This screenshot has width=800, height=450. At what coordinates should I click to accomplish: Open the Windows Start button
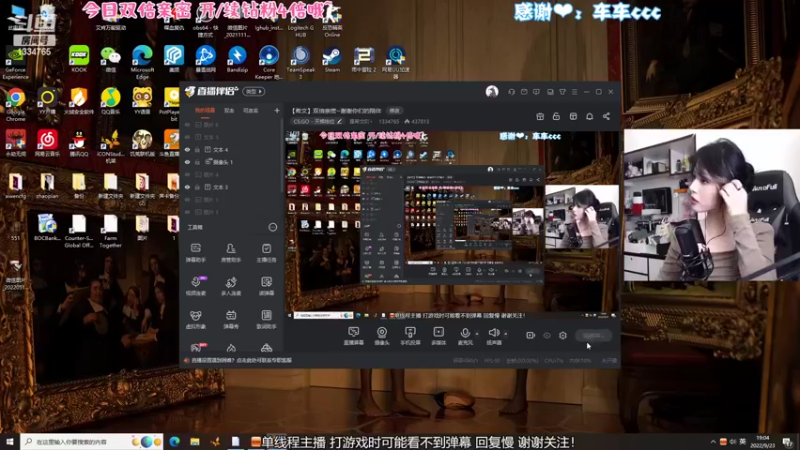click(10, 441)
